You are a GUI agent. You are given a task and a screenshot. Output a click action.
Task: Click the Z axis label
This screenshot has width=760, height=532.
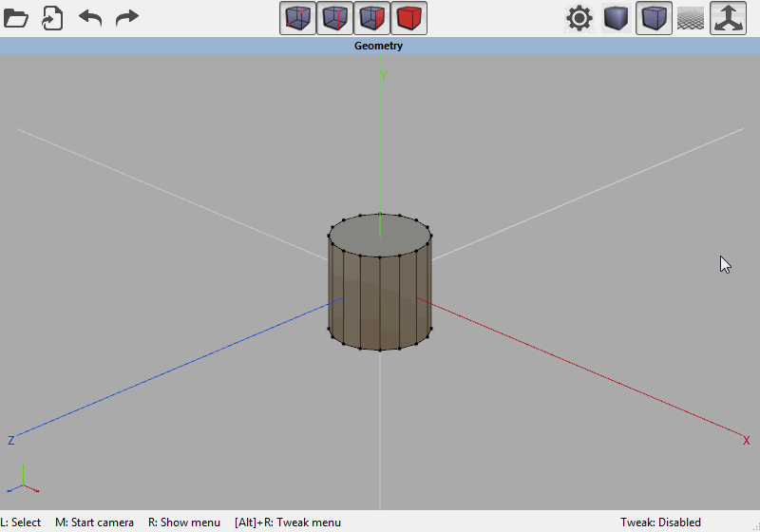(x=10, y=441)
